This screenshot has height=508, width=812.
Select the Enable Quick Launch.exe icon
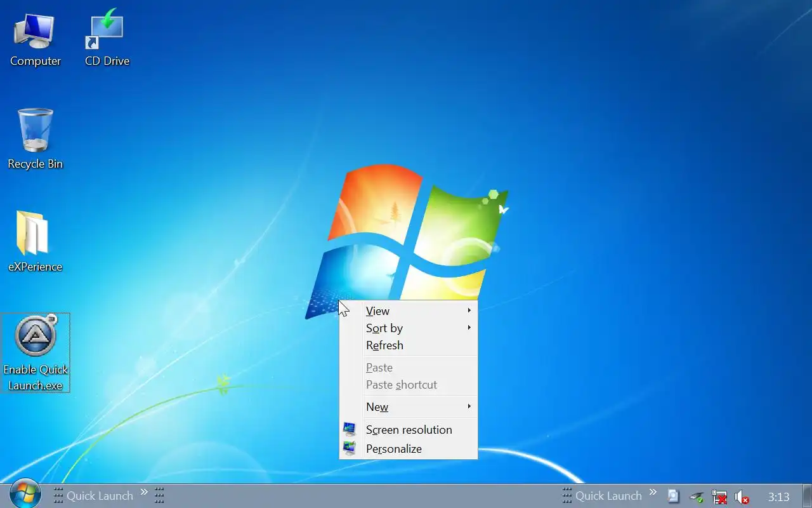click(35, 352)
